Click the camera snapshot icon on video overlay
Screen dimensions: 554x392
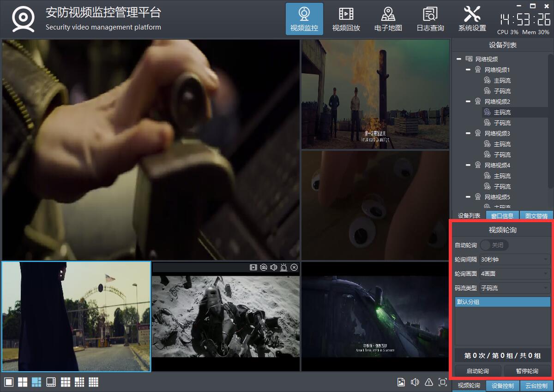click(263, 267)
